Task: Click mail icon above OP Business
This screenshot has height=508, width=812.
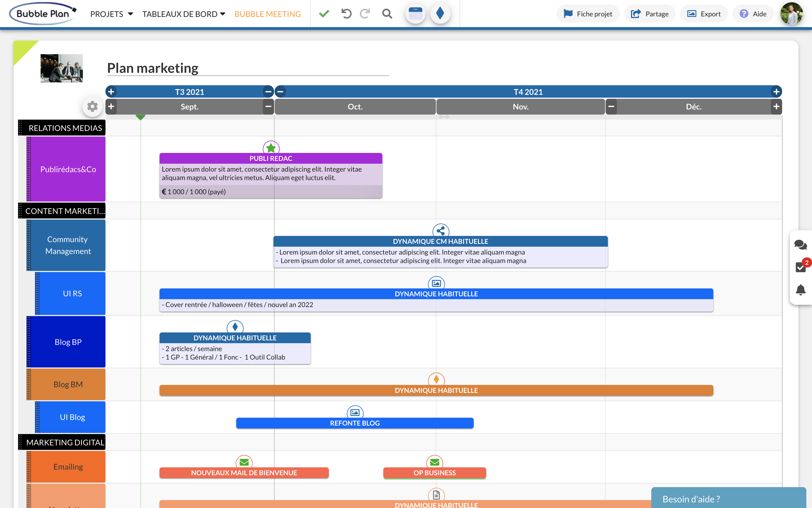Action: (x=434, y=462)
